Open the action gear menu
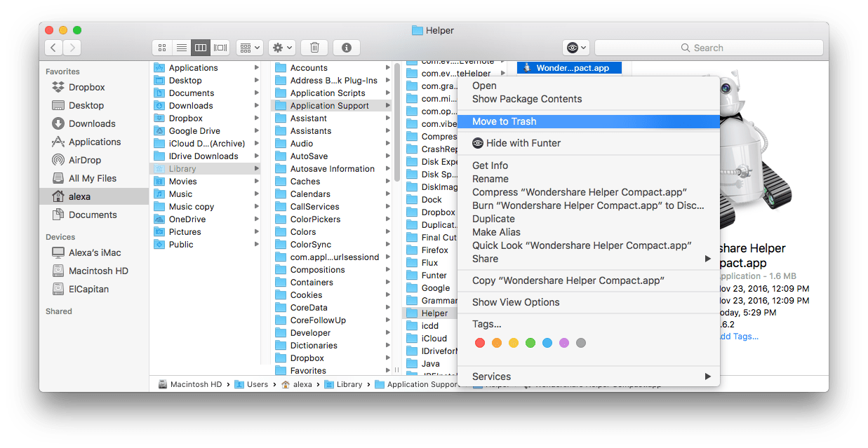868x448 pixels. pyautogui.click(x=281, y=47)
